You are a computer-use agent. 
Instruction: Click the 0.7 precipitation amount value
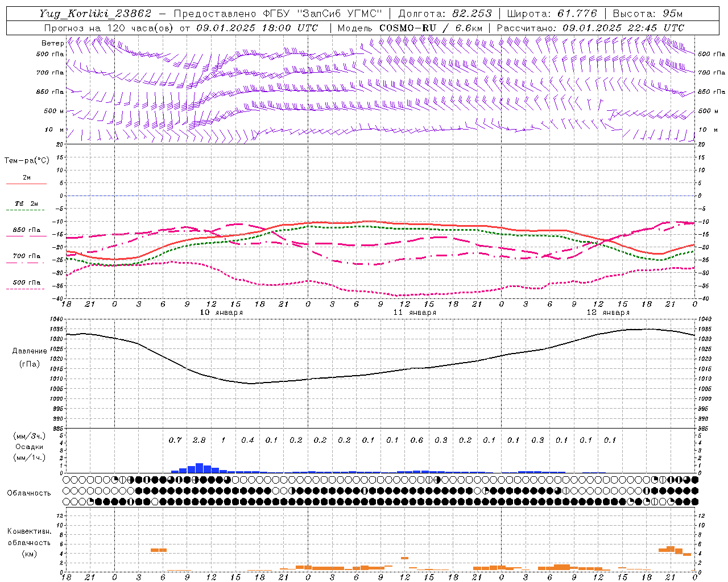click(175, 440)
